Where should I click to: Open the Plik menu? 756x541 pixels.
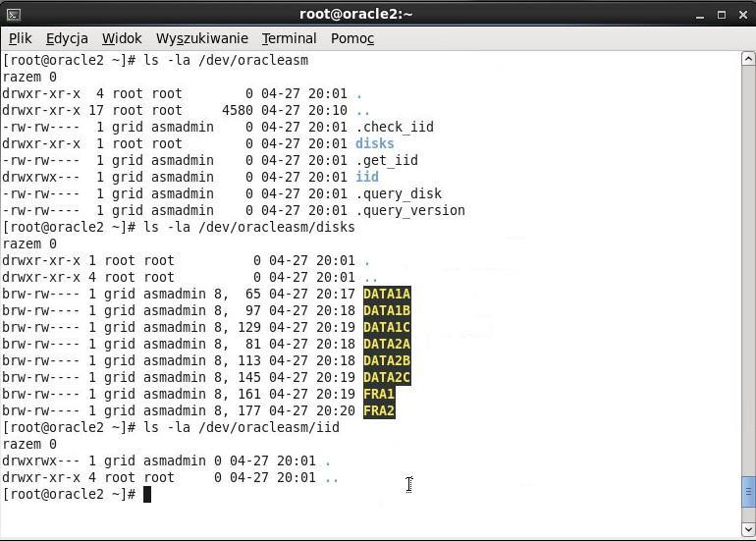(x=21, y=38)
